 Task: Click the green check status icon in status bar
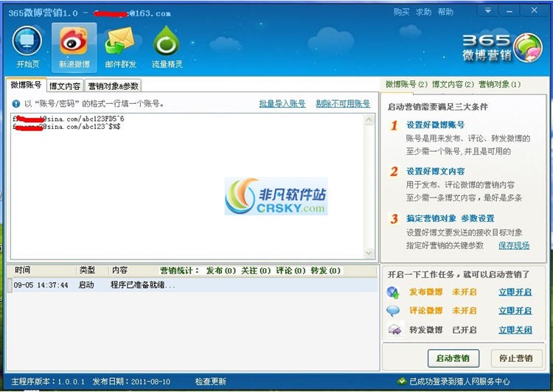(x=402, y=382)
